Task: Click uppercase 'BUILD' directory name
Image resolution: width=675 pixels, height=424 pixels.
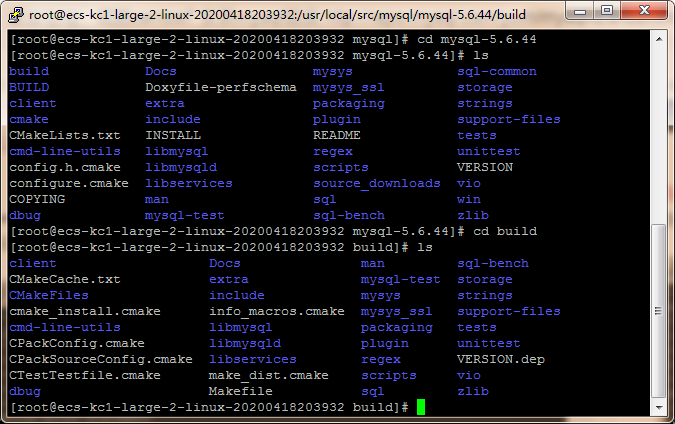Action: 29,87
